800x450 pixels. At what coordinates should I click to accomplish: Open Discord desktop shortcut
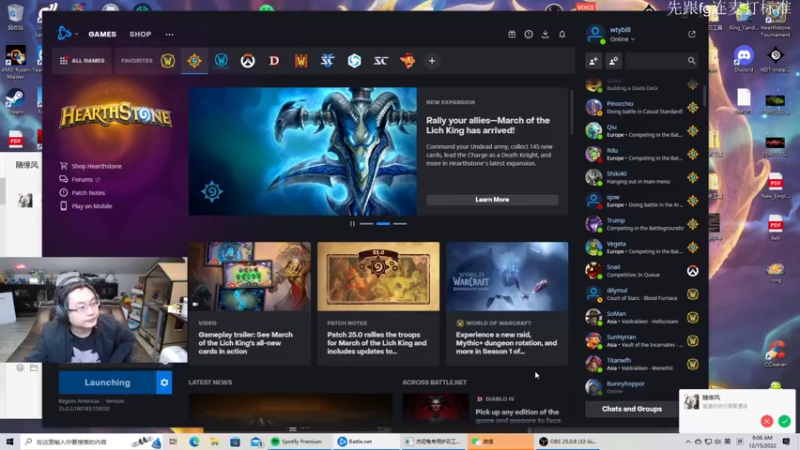click(743, 59)
